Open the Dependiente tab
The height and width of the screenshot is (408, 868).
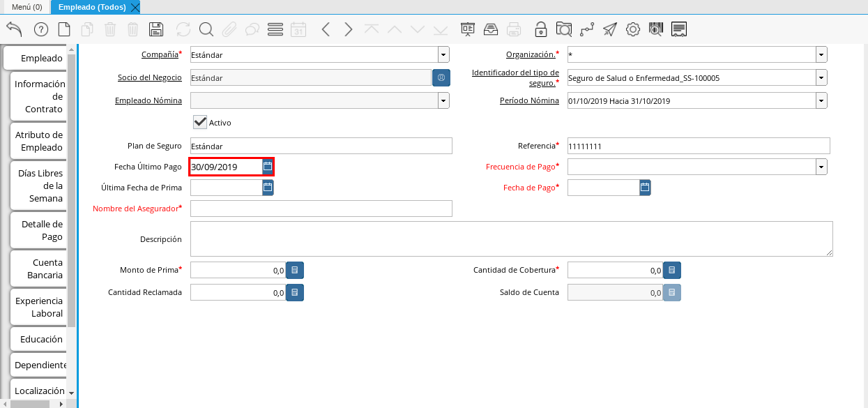pos(39,365)
